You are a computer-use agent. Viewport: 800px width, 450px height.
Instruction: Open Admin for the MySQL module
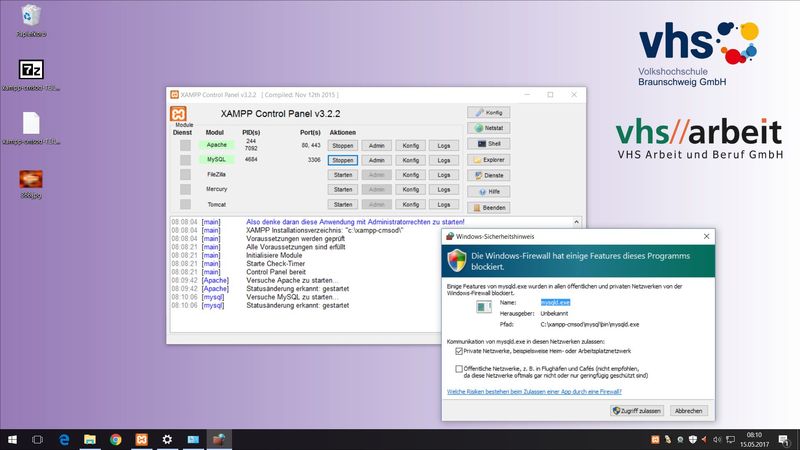point(376,160)
